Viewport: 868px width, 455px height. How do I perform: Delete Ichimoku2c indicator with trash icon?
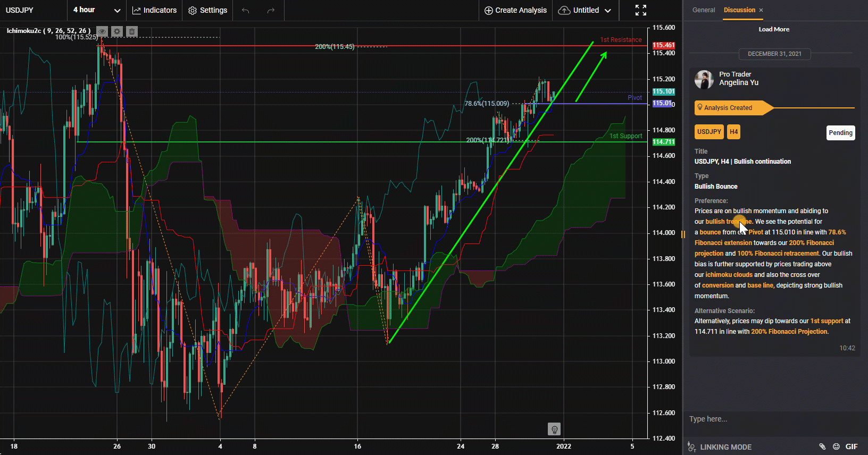(x=132, y=31)
